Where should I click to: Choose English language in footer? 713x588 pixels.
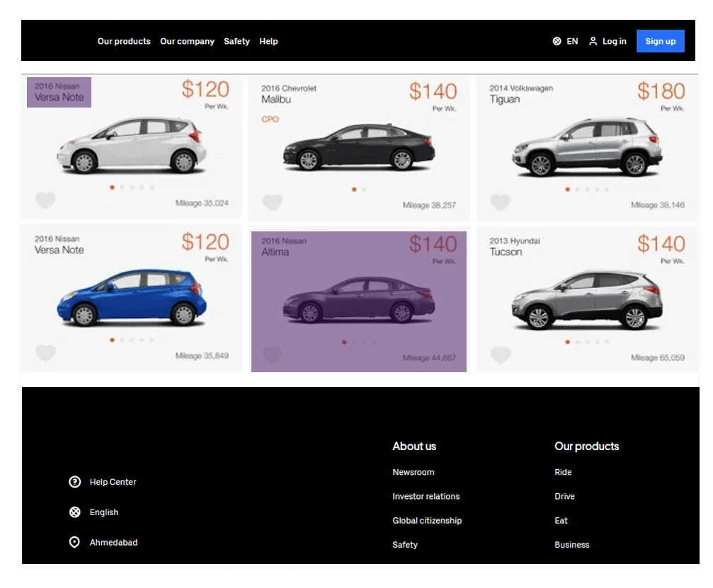click(x=103, y=512)
